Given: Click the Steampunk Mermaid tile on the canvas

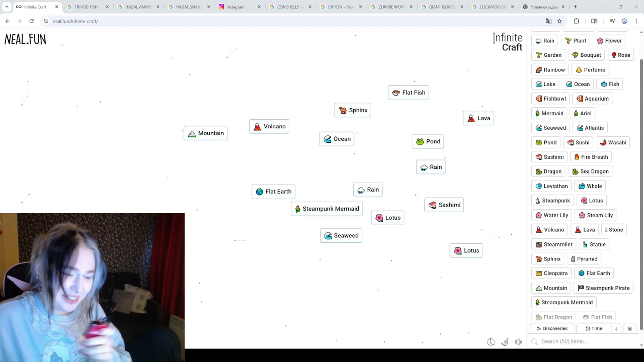Looking at the screenshot, I should point(327,209).
